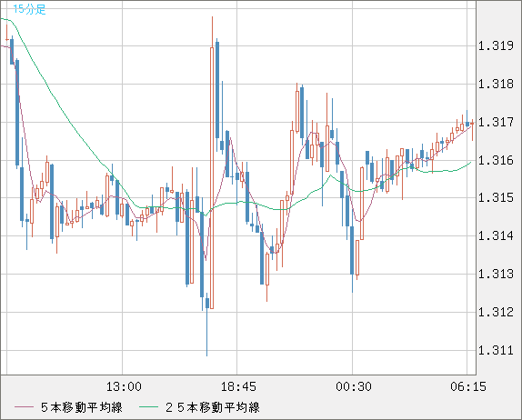Click the 00:30 time axis label
This screenshot has height=420, width=522.
(x=354, y=386)
